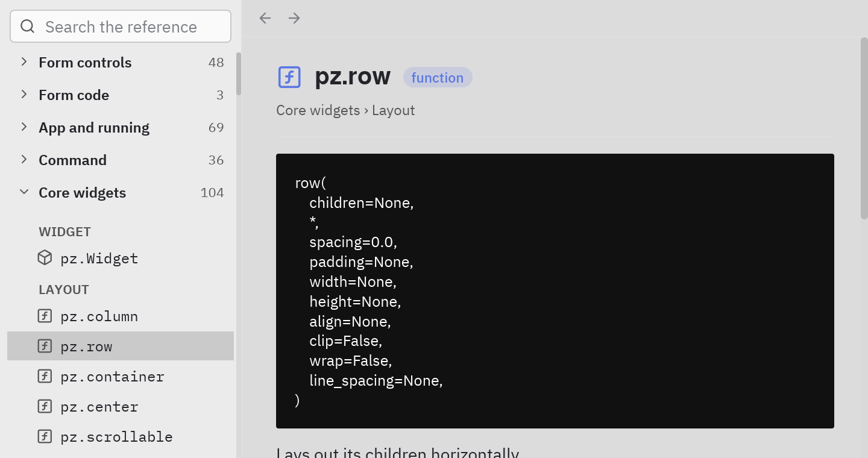Click the function icon beside pz.row in sidebar
This screenshot has width=868, height=458.
[45, 346]
